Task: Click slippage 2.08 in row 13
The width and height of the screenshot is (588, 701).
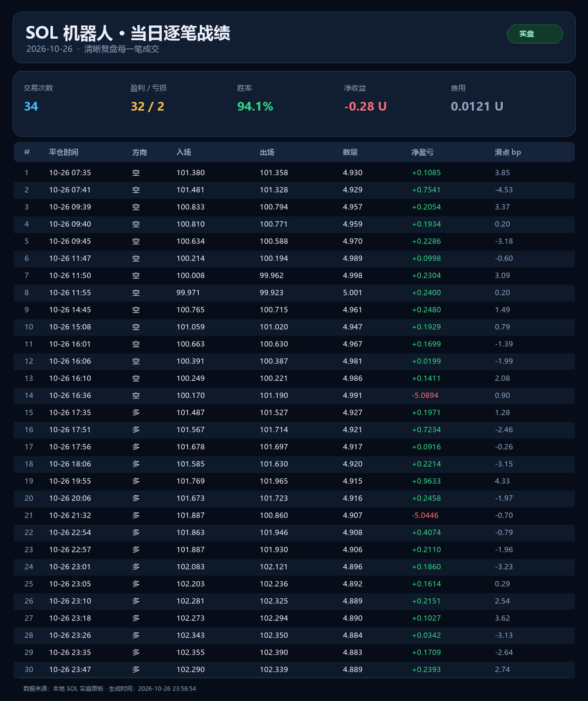Action: tap(502, 379)
